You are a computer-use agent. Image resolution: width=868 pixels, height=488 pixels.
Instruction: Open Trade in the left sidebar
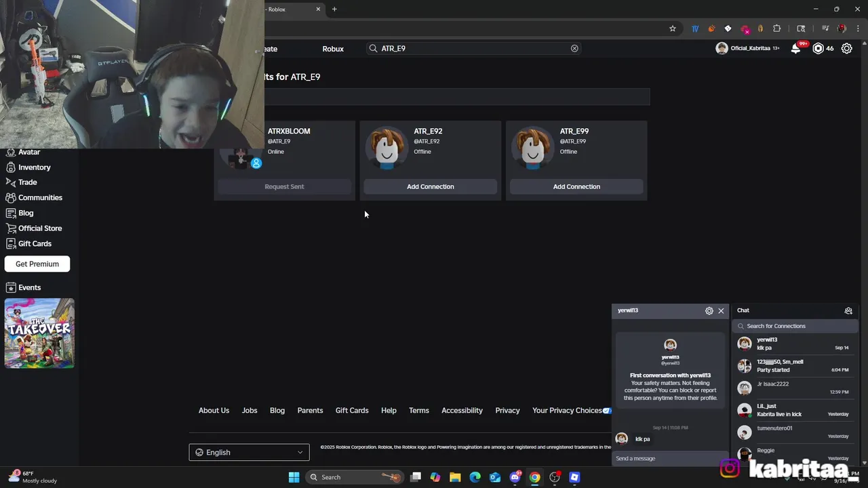(28, 182)
